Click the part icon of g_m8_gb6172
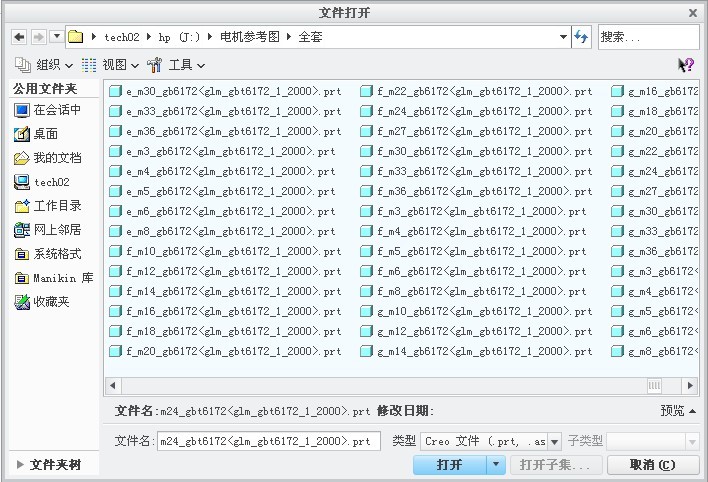The image size is (708, 482). point(618,351)
